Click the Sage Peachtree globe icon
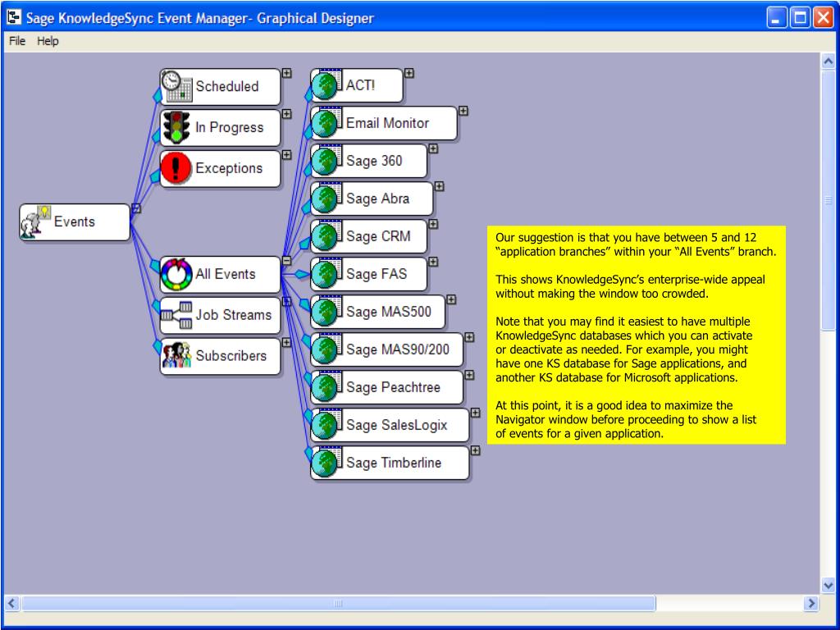Viewport: 840px width, 630px height. 326,387
